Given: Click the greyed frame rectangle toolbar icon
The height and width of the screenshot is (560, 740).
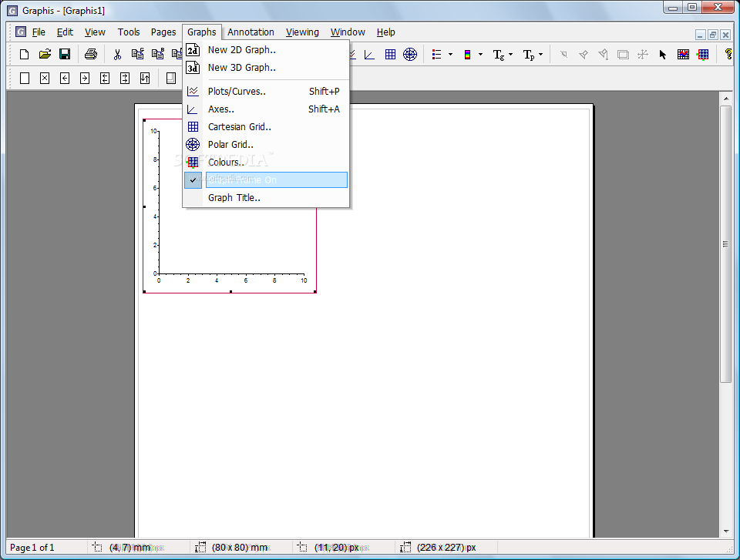Looking at the screenshot, I should 623,55.
